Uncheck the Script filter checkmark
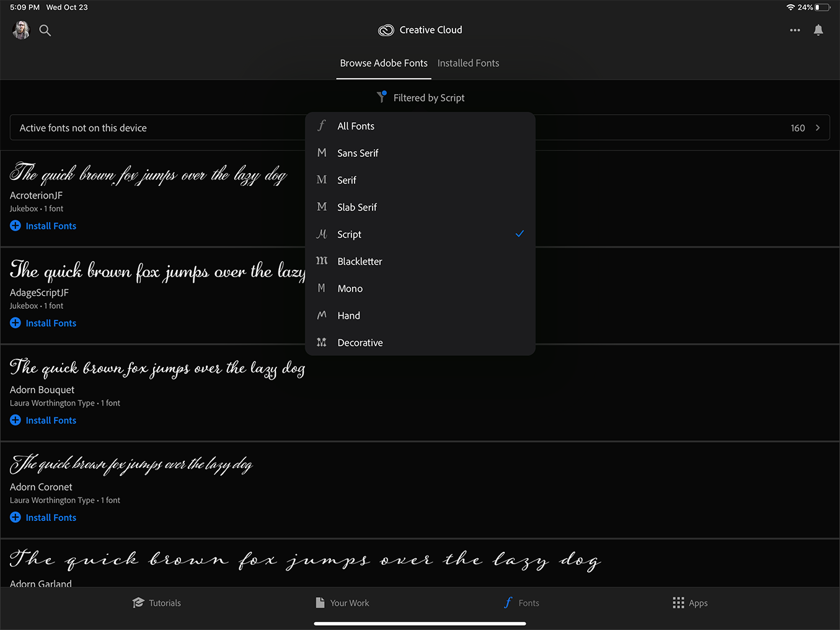This screenshot has height=630, width=840. click(519, 234)
